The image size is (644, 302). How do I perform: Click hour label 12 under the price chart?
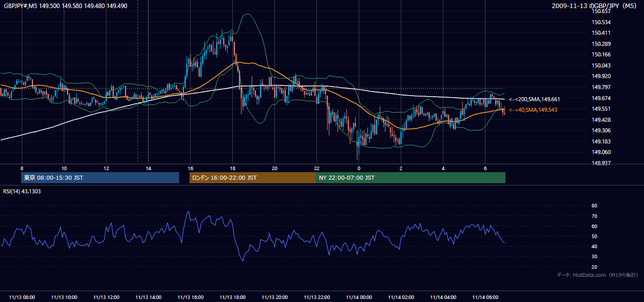coord(106,168)
